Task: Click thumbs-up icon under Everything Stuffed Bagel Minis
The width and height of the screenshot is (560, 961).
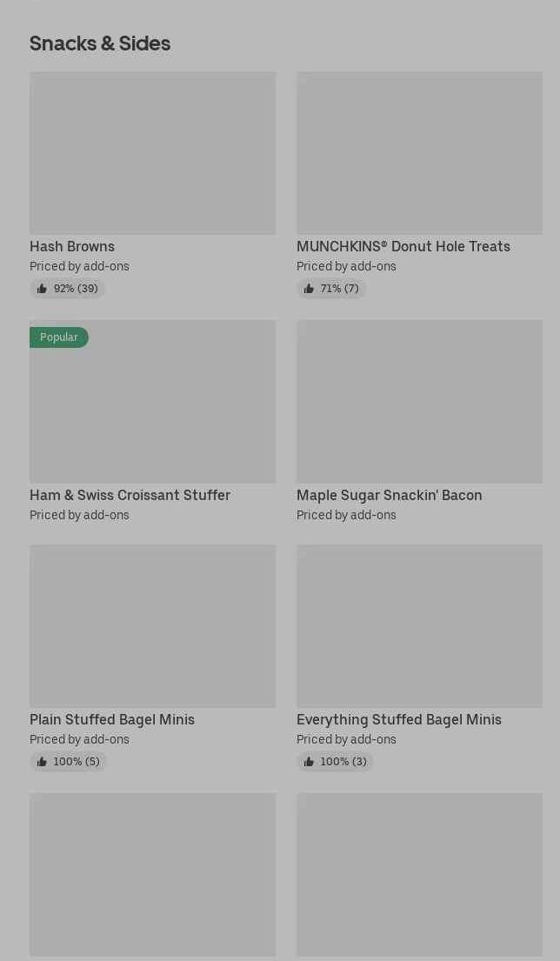Action: tap(309, 762)
